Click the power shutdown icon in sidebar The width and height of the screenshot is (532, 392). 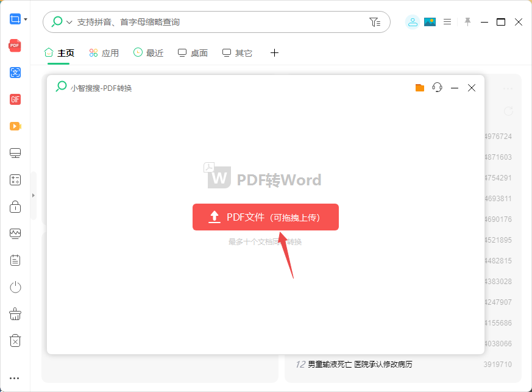click(15, 287)
